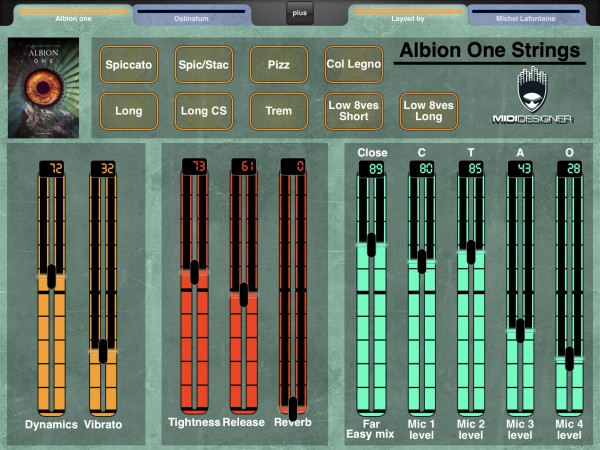600x450 pixels.
Task: Open the Michel Lafontaine tab
Action: click(526, 16)
